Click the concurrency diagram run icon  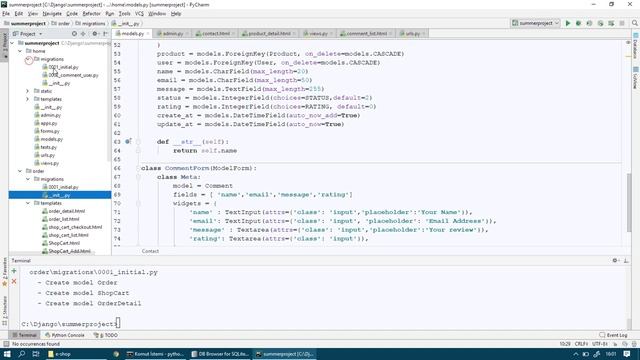coord(611,23)
